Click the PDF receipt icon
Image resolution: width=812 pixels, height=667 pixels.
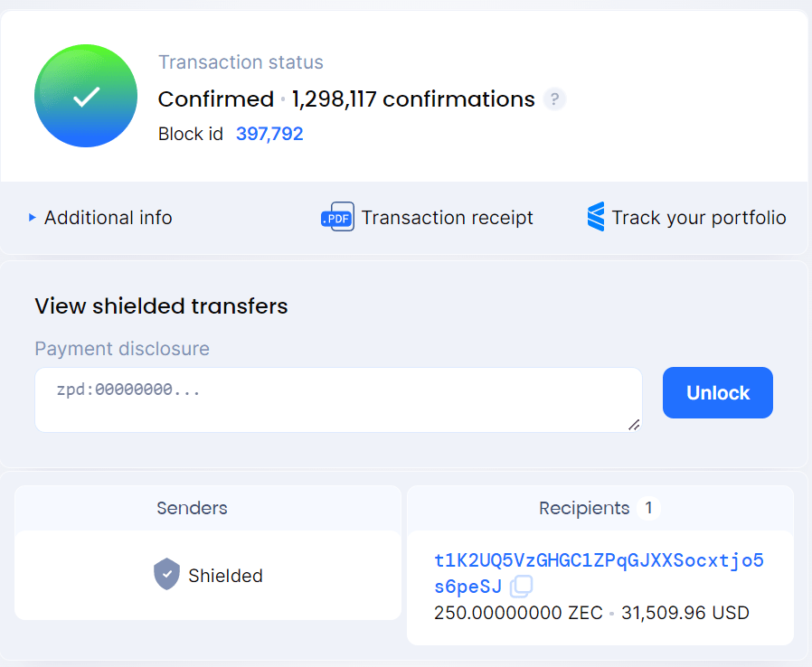pos(337,218)
